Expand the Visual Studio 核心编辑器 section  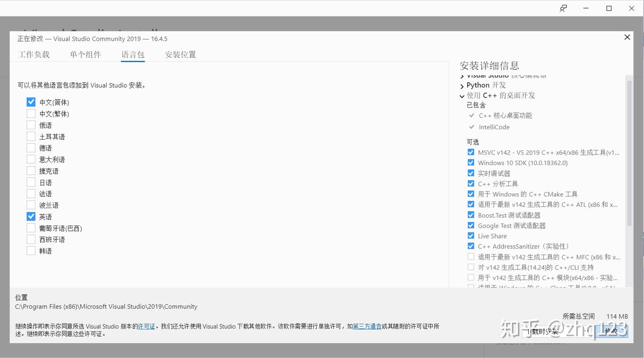coord(462,75)
